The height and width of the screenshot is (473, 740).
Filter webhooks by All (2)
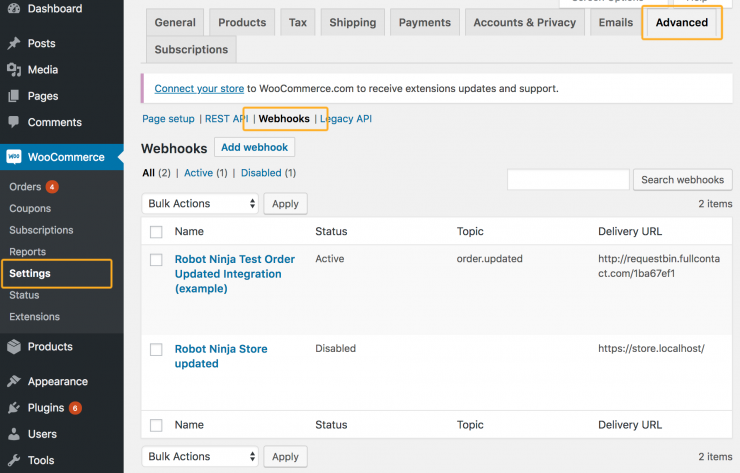(x=156, y=173)
